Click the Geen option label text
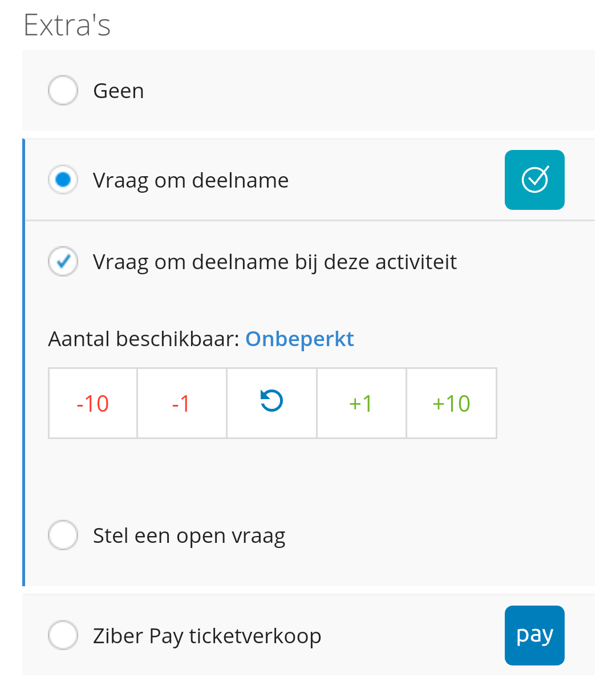This screenshot has height=682, width=616. point(118,91)
